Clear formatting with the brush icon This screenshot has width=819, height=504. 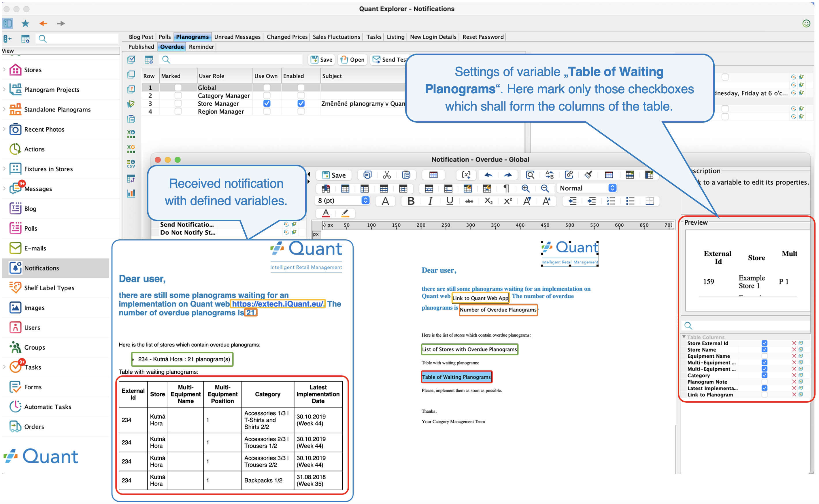[x=588, y=175]
